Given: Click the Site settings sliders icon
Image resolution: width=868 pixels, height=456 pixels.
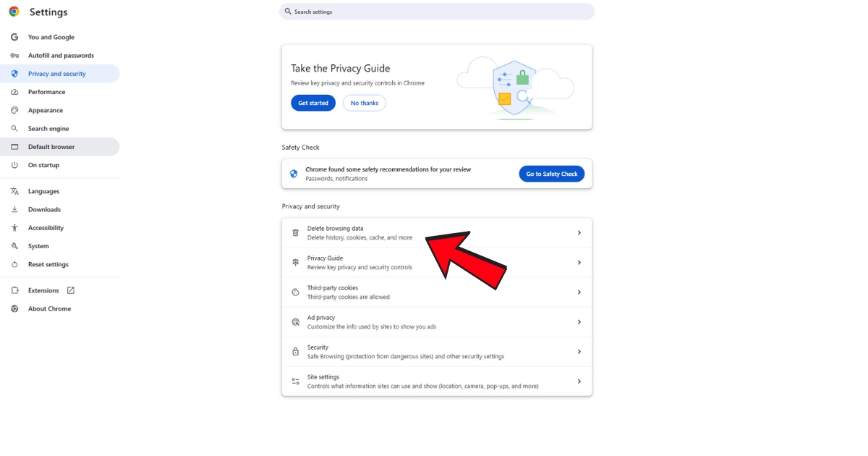Looking at the screenshot, I should click(x=295, y=381).
